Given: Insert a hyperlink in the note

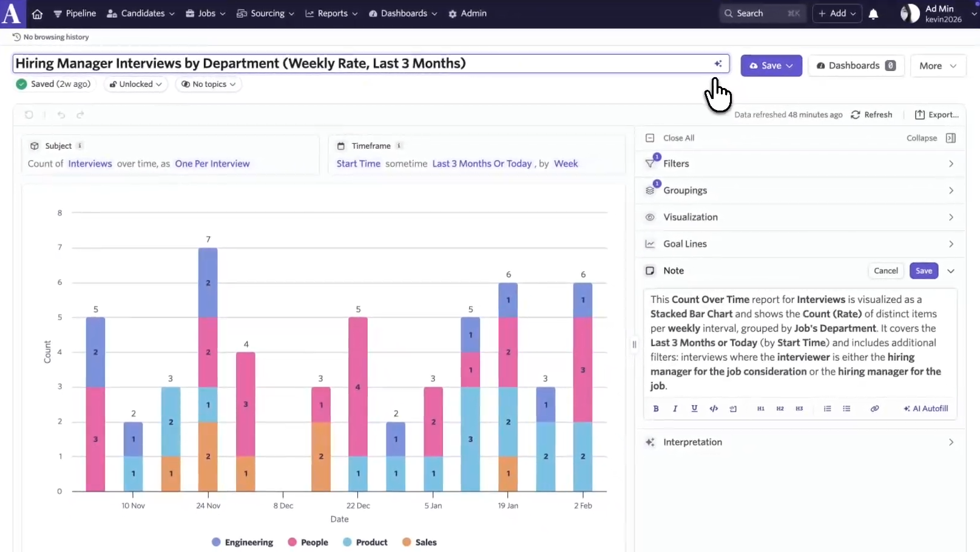Looking at the screenshot, I should point(874,409).
